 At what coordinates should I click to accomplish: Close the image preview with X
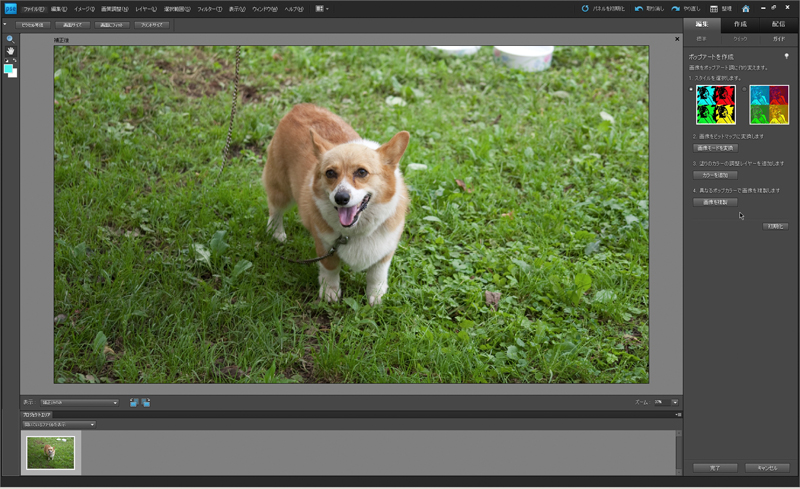pos(677,39)
